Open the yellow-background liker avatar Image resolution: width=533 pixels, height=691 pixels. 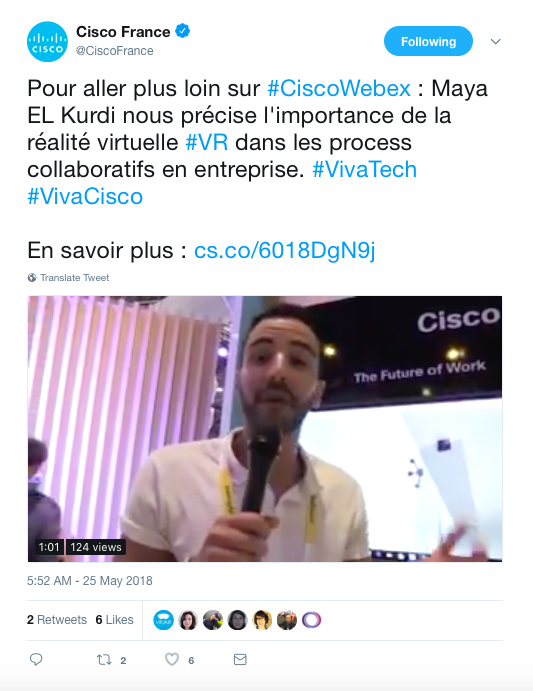coord(262,620)
